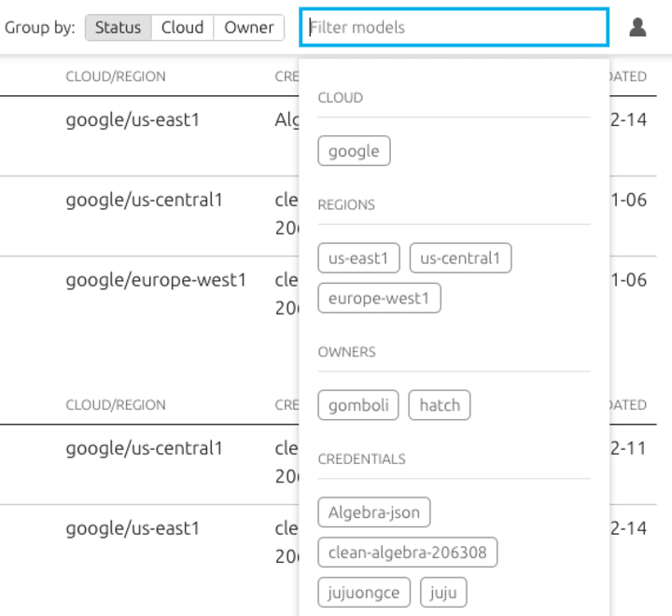
Task: Select the google cloud filter chip
Action: point(354,151)
